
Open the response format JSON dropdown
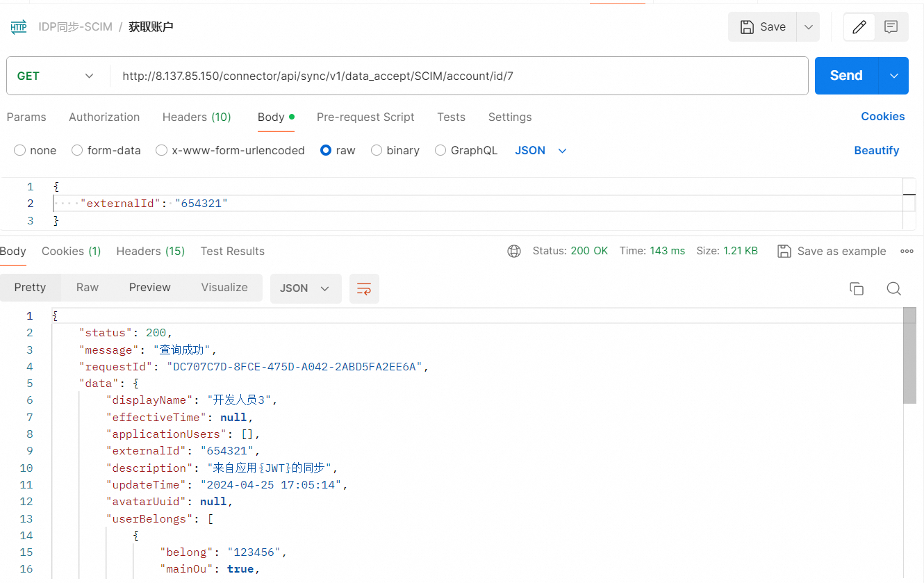click(x=305, y=288)
